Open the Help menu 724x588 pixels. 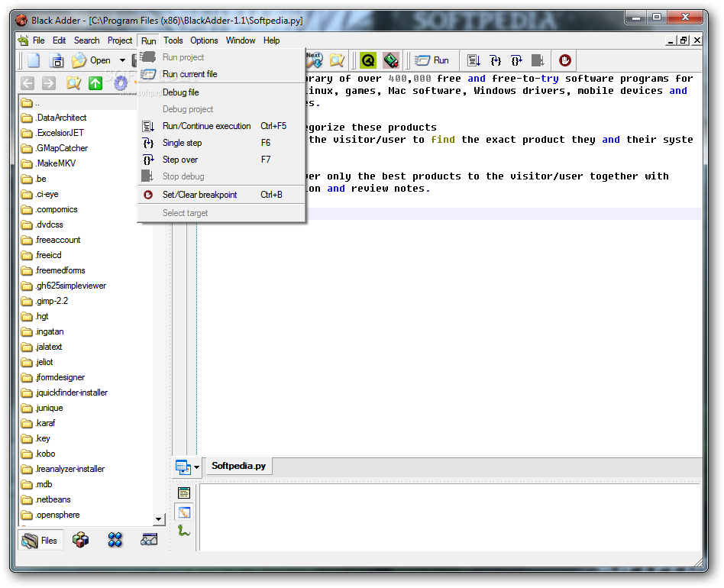pyautogui.click(x=272, y=40)
